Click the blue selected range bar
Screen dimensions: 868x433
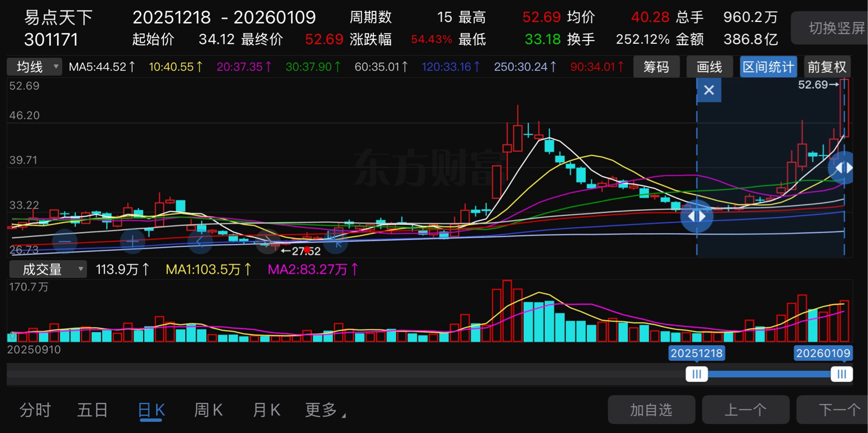pos(769,374)
